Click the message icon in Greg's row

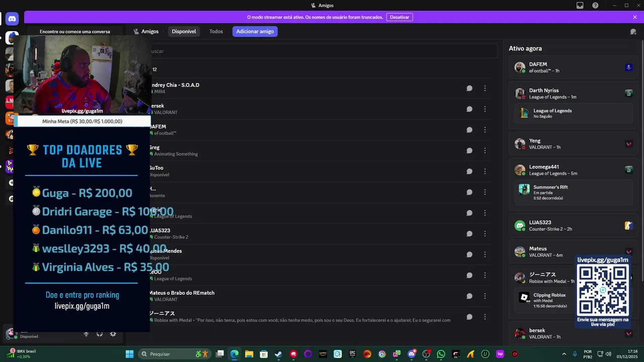(x=469, y=151)
